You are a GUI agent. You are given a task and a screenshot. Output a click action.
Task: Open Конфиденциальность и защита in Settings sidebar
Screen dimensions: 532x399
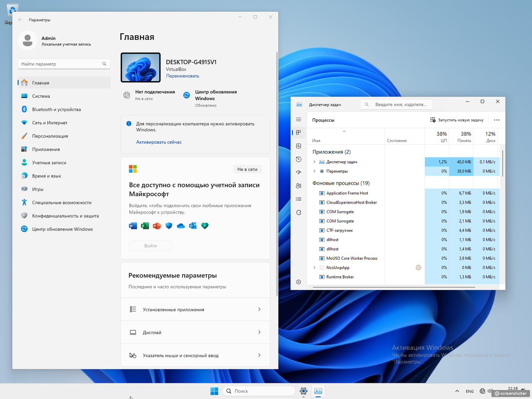(64, 216)
